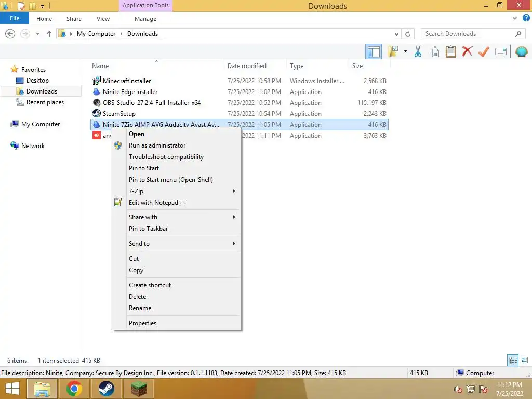Open Google Chrome from the taskbar
The width and height of the screenshot is (532, 399).
[x=74, y=389]
